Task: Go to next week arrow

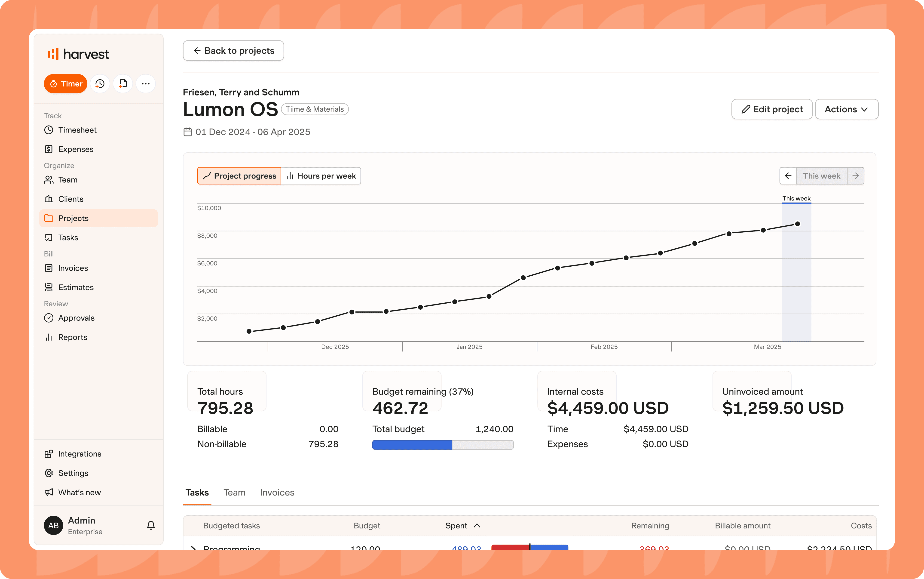Action: click(856, 176)
